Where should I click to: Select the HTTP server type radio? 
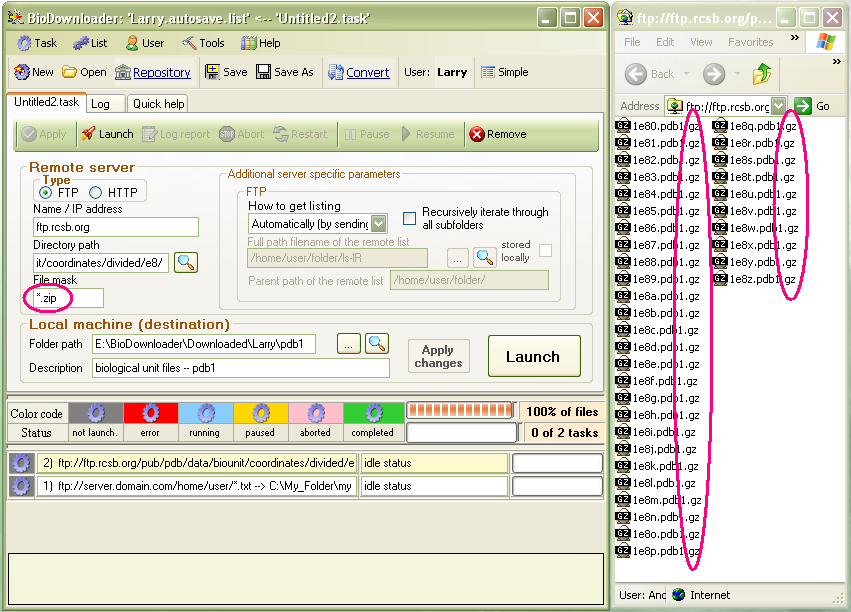click(96, 193)
